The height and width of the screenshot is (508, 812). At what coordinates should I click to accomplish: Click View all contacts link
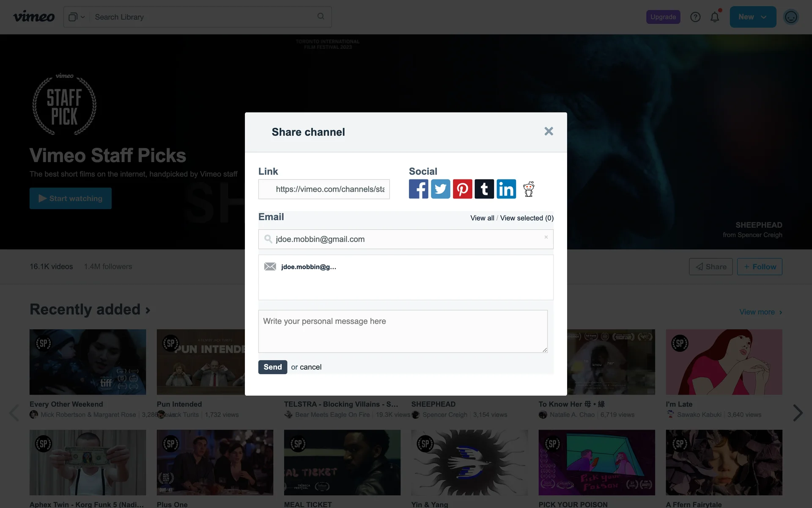[482, 218]
